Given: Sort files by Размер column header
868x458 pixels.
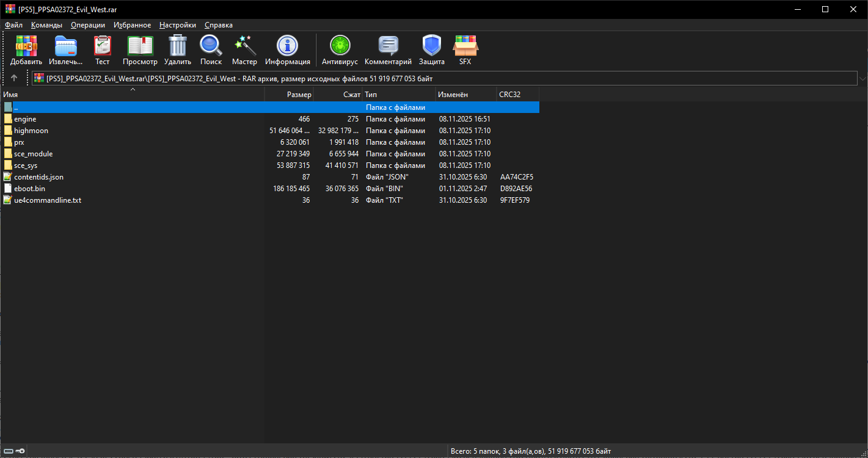Looking at the screenshot, I should click(289, 95).
